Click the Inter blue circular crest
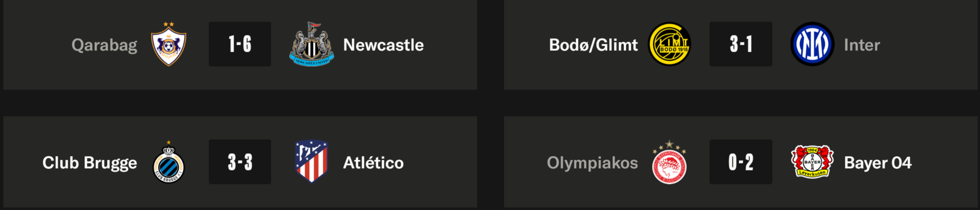 pyautogui.click(x=812, y=45)
